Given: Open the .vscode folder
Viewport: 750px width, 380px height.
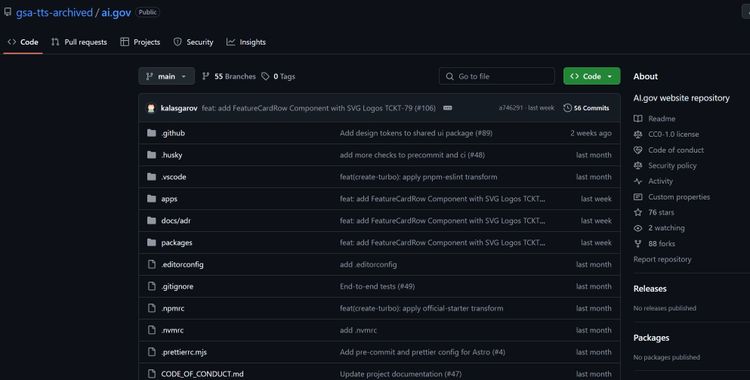Looking at the screenshot, I should (174, 177).
